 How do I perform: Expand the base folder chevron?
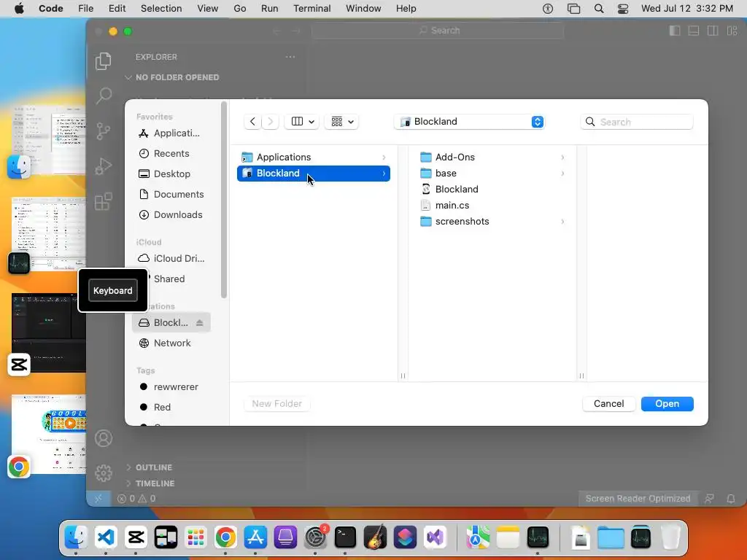pos(562,174)
